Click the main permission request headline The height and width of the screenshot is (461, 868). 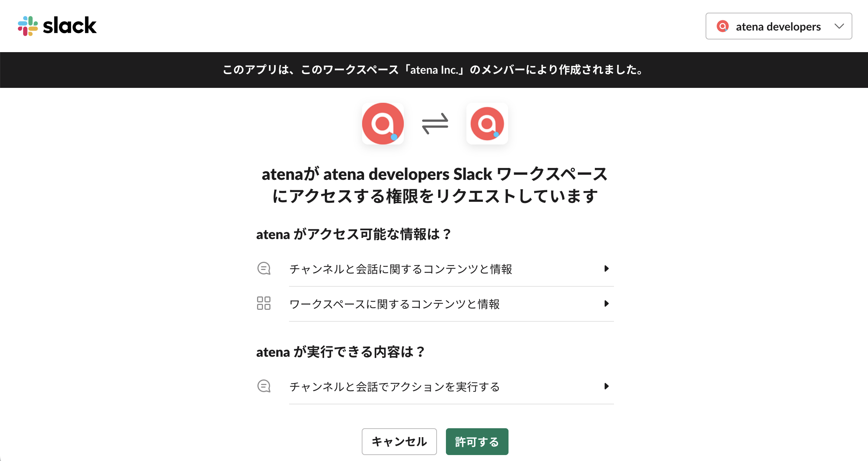435,185
